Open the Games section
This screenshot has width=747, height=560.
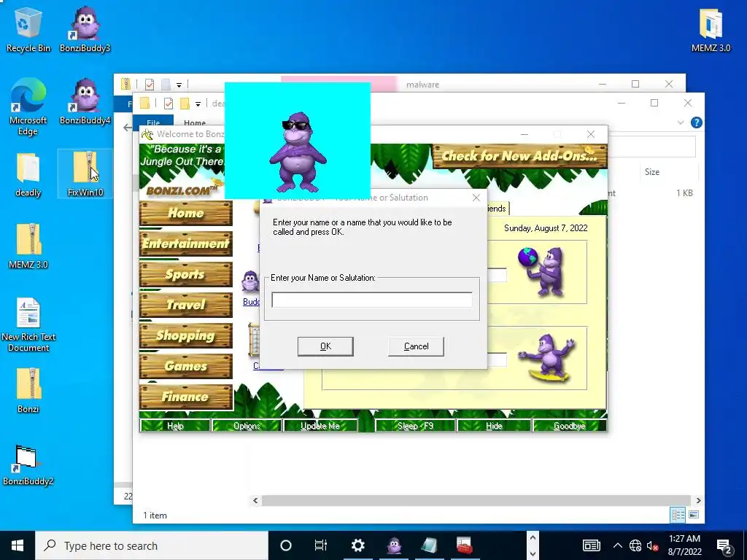(186, 366)
